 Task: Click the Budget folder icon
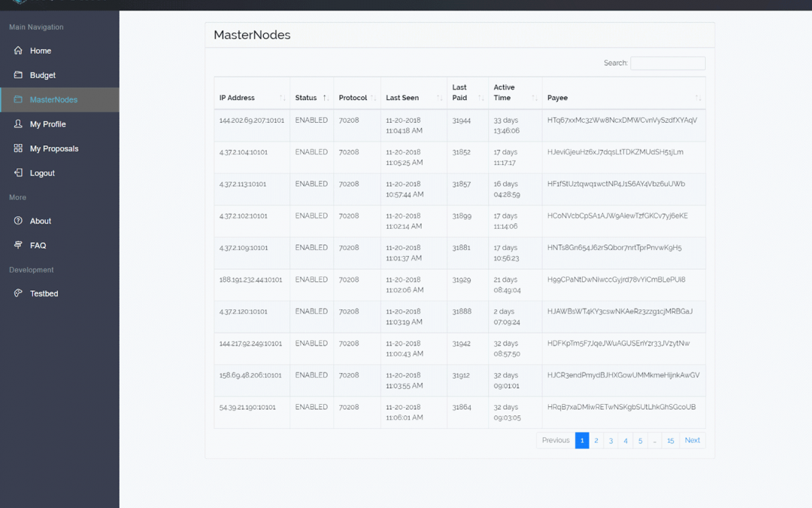[x=18, y=75]
